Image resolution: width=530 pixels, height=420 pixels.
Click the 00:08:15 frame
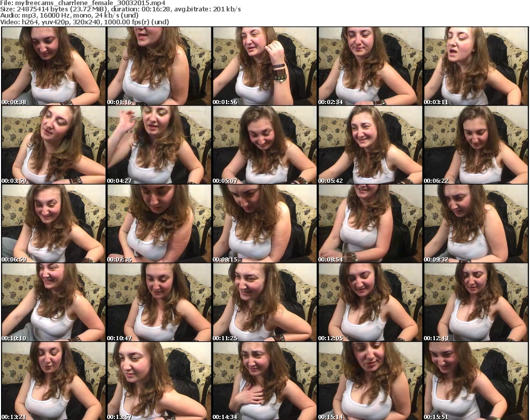click(x=264, y=224)
